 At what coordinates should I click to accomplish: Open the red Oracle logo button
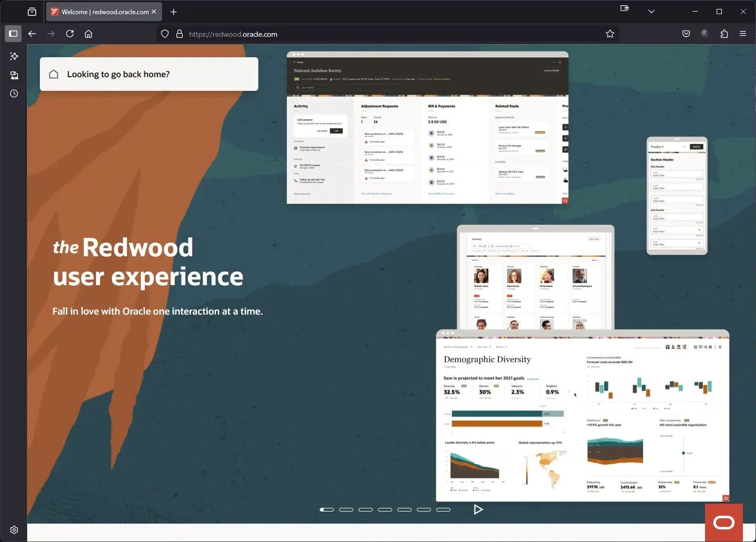pos(724,523)
